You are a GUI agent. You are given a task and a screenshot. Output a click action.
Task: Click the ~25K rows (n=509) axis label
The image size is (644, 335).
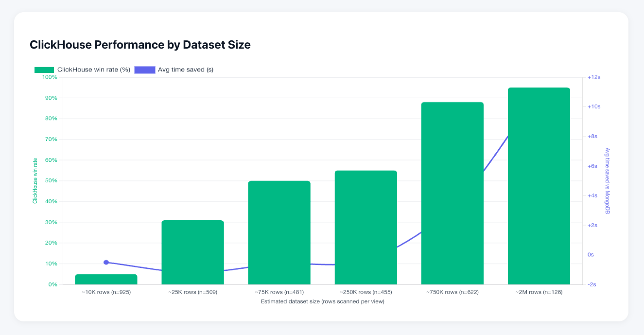[192, 292]
